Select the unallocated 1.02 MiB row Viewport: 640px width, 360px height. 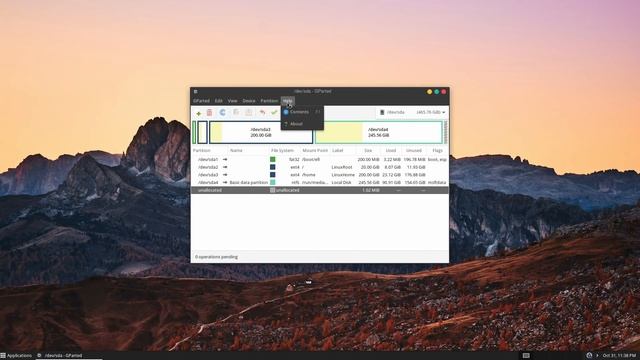tap(320, 190)
